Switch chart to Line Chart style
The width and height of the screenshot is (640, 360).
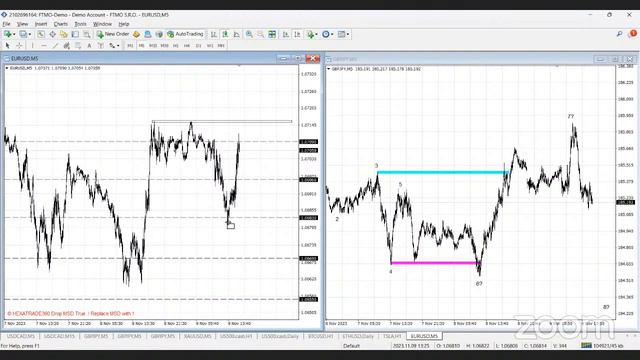[236, 34]
